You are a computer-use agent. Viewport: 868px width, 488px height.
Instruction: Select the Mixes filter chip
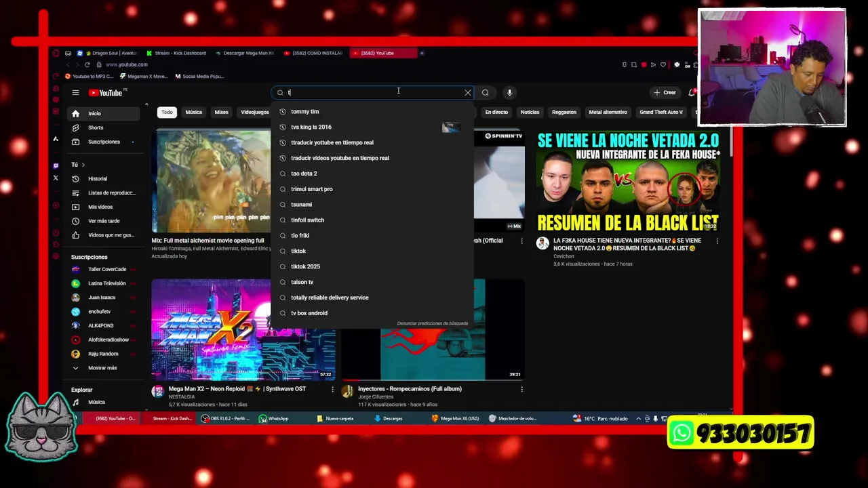click(x=222, y=112)
